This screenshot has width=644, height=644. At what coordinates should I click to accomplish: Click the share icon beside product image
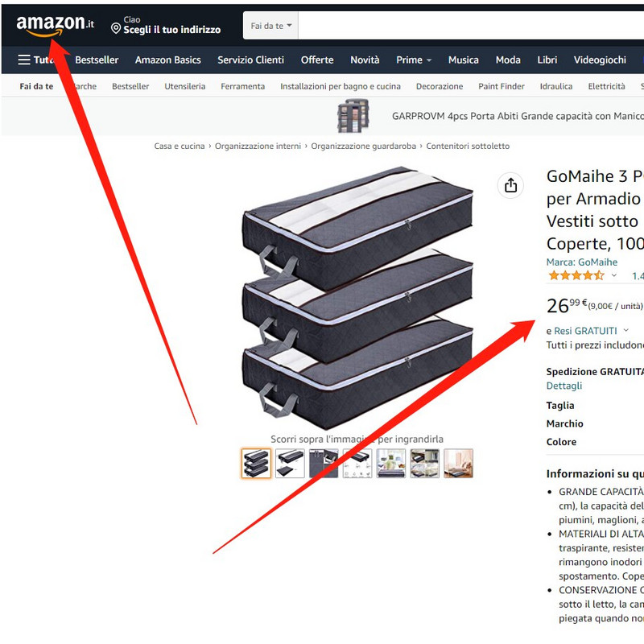point(510,185)
